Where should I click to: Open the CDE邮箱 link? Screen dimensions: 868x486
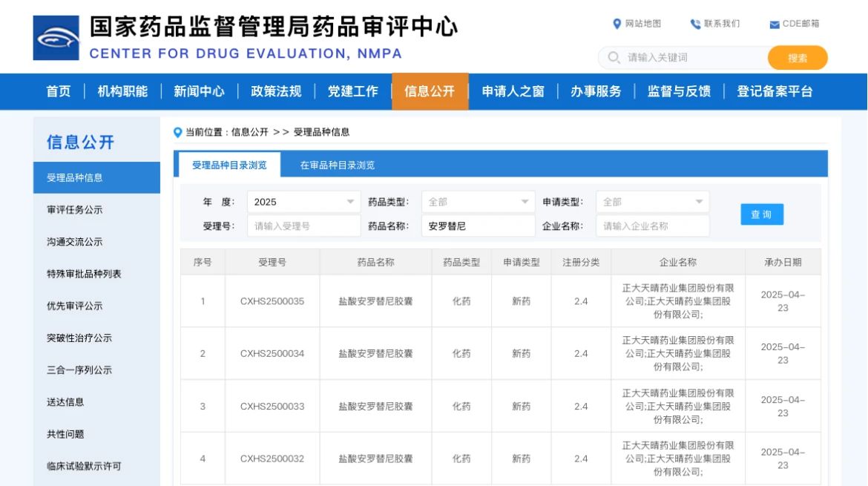(800, 24)
